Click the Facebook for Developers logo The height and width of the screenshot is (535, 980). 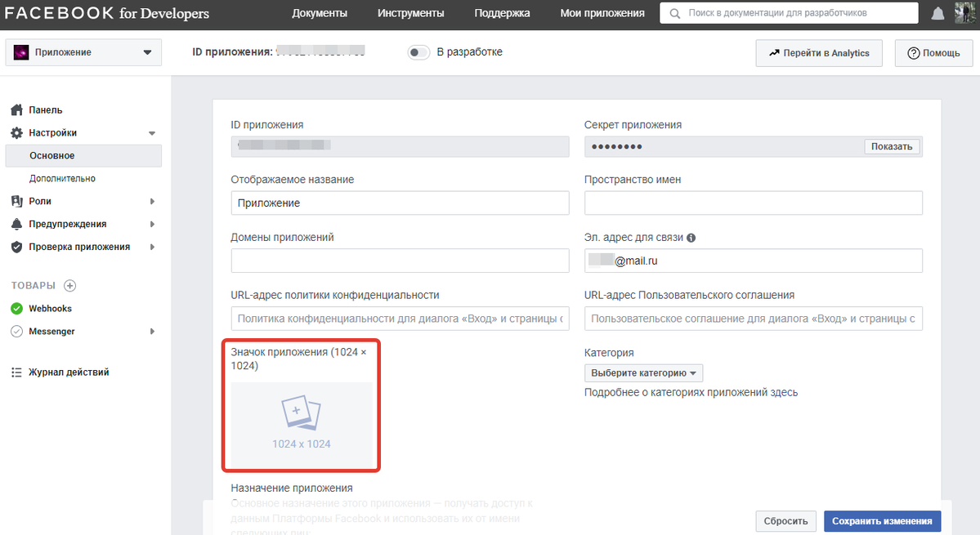pyautogui.click(x=107, y=13)
